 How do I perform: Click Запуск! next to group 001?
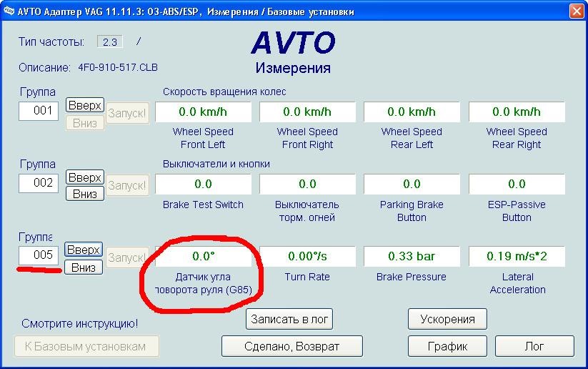pos(127,113)
